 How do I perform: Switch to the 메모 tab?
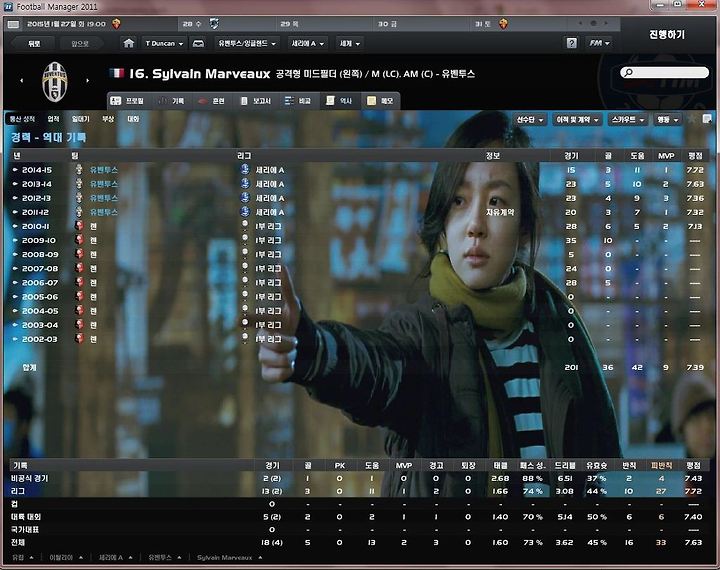(380, 101)
